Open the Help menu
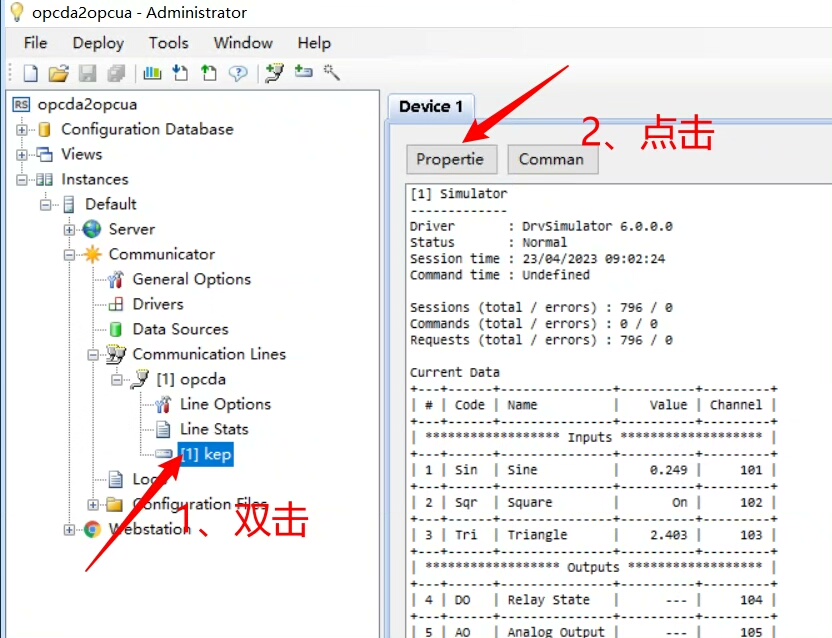832x638 pixels. (314, 43)
